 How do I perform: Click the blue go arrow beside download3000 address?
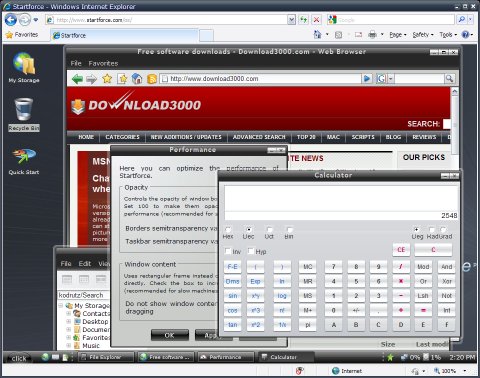click(x=367, y=79)
